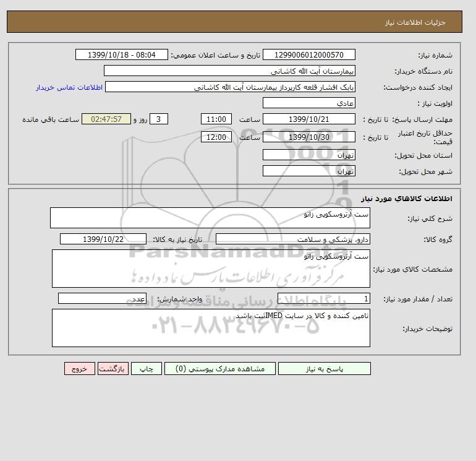Click the مشخصات کالای مورد نیاز text area
The height and width of the screenshot is (461, 476).
[x=211, y=269]
